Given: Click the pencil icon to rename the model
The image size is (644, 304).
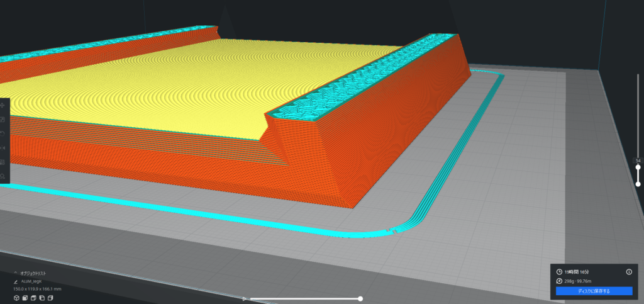Looking at the screenshot, I should (16, 281).
